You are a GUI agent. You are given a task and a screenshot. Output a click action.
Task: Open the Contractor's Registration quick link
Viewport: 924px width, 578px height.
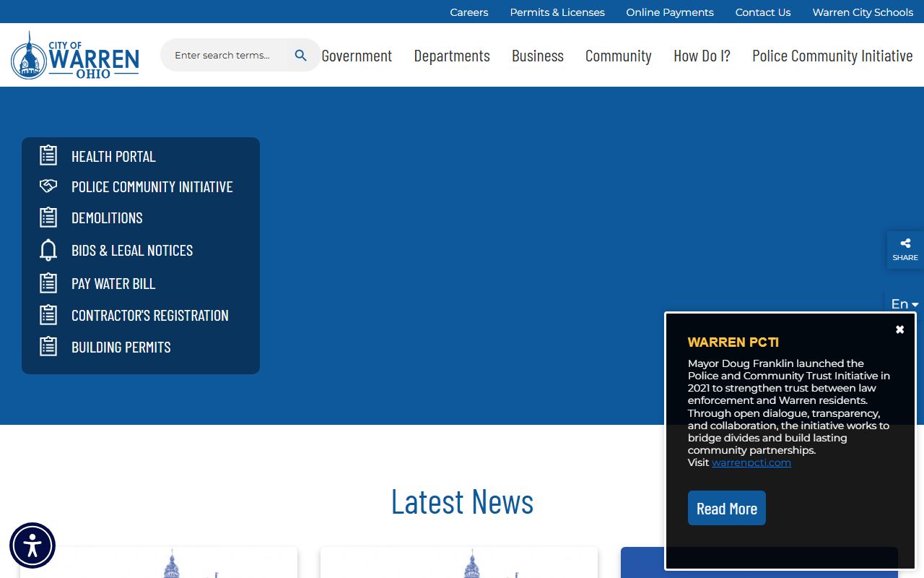pyautogui.click(x=149, y=315)
